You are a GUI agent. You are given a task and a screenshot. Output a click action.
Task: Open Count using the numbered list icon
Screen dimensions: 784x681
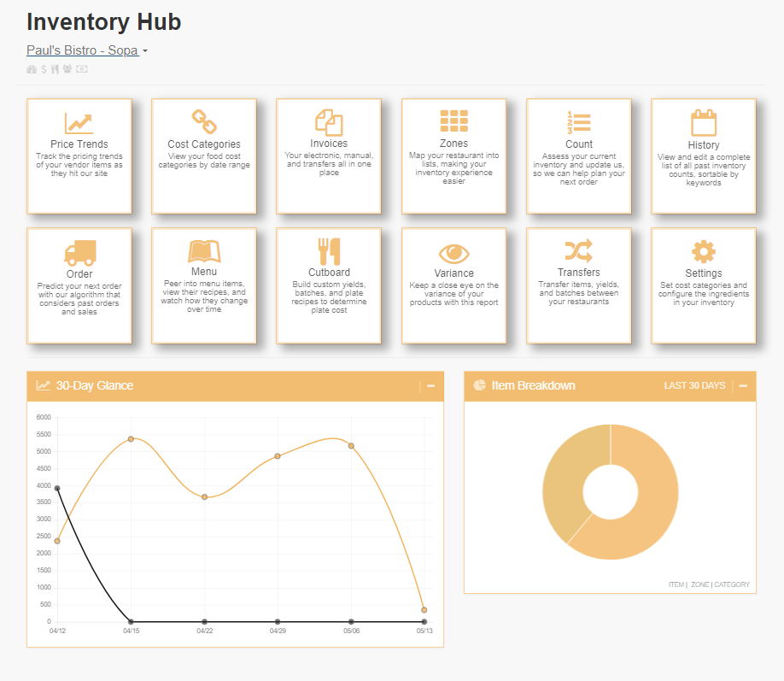(579, 123)
